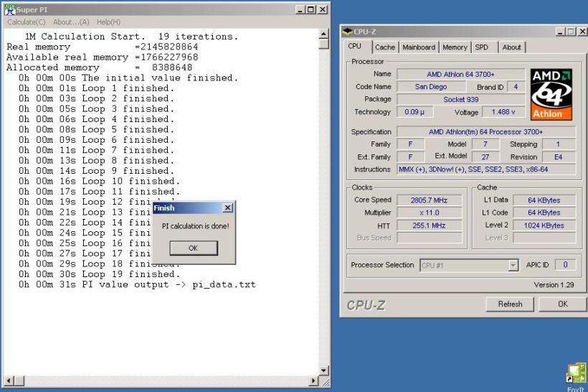Switch to the Cache tab

click(x=385, y=47)
